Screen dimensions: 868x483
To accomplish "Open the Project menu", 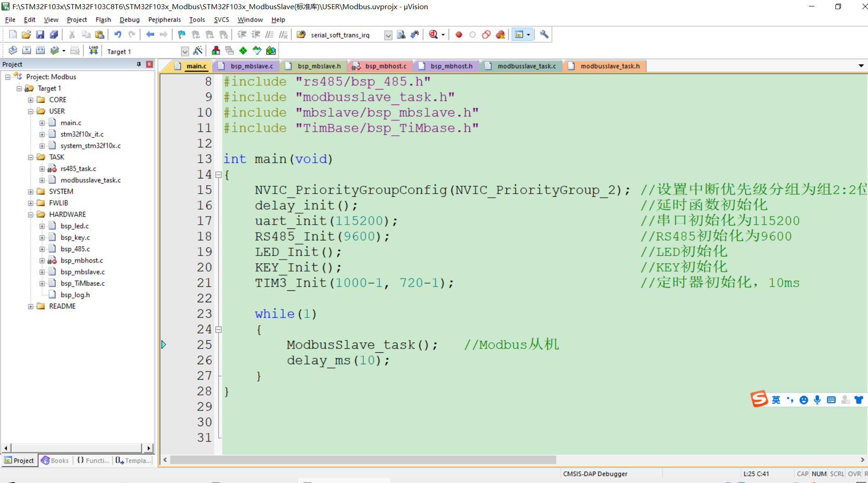I will 77,20.
